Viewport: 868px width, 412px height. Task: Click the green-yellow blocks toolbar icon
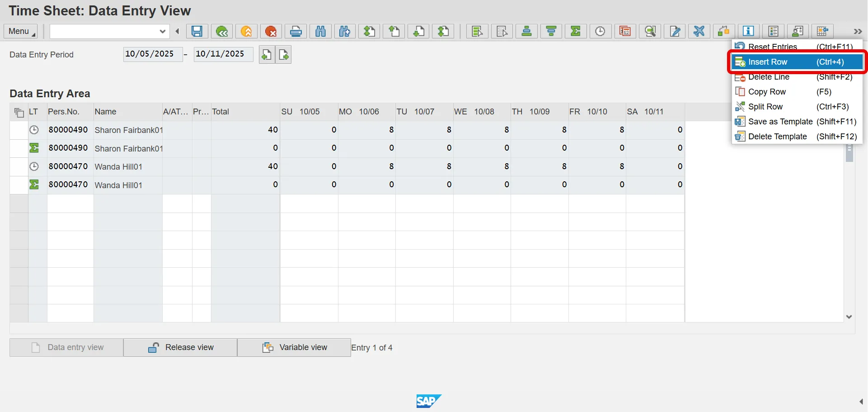pyautogui.click(x=724, y=31)
